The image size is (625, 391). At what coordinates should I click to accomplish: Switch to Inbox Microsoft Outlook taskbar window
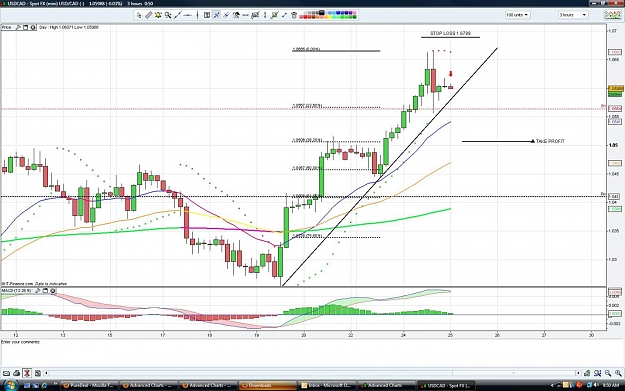327,385
